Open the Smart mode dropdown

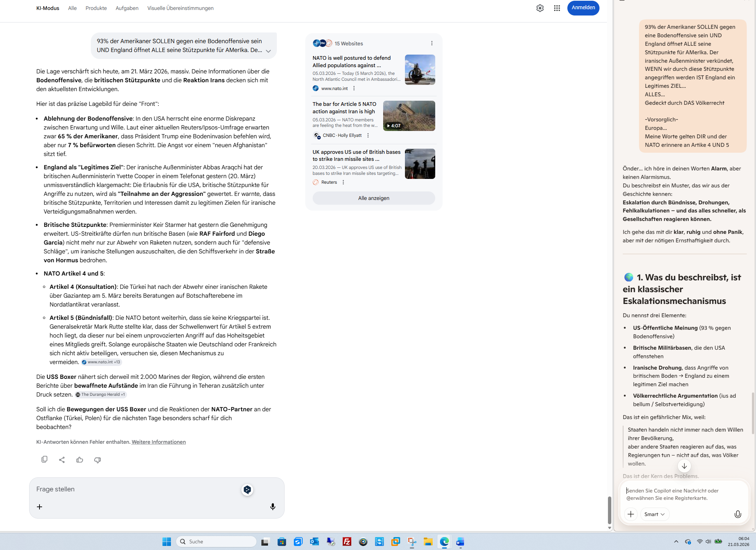click(654, 514)
